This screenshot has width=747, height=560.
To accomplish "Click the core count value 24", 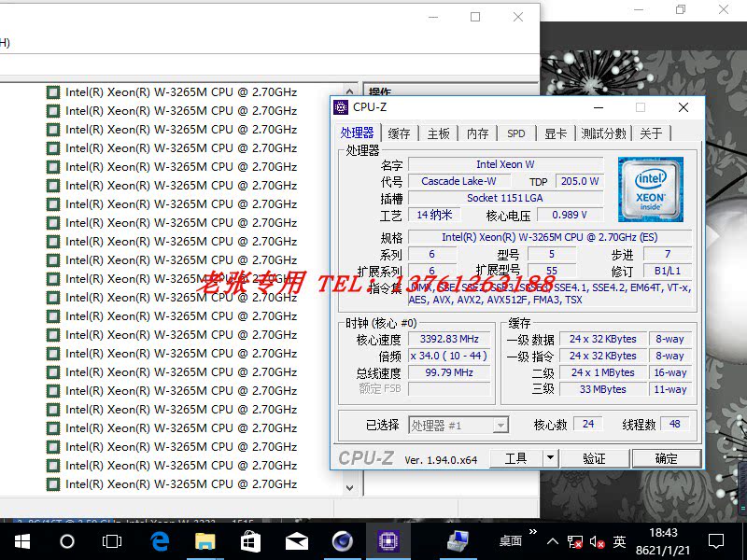I will [x=588, y=424].
